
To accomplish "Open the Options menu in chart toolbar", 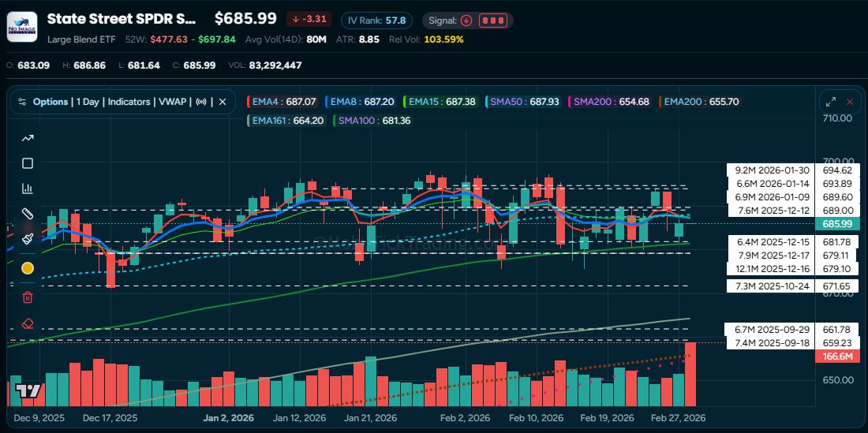I will 51,102.
